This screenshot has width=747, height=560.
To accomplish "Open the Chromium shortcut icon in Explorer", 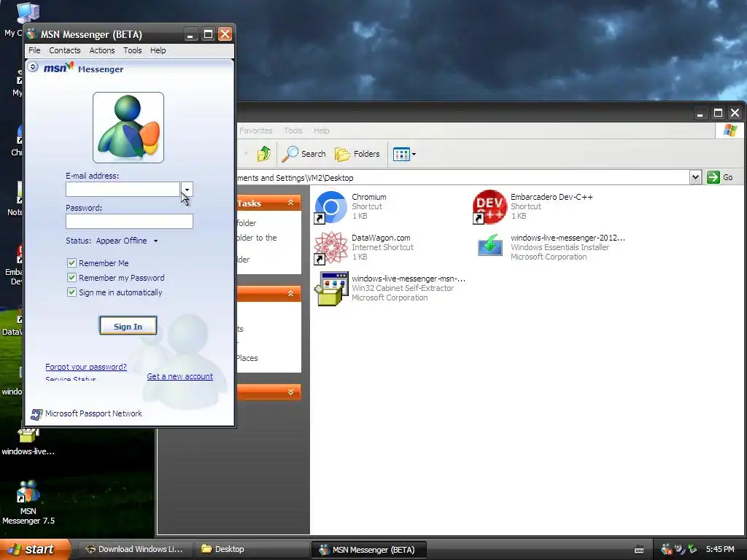I will point(330,206).
